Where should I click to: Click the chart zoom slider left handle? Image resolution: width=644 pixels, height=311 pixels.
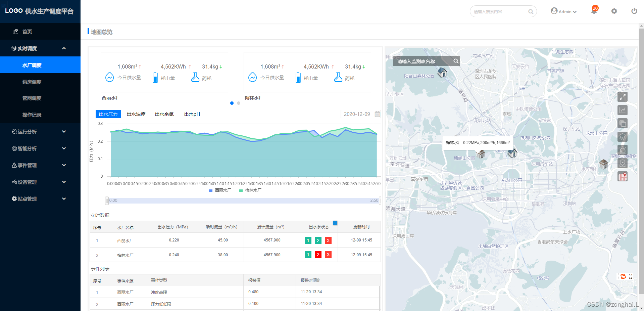click(x=107, y=201)
